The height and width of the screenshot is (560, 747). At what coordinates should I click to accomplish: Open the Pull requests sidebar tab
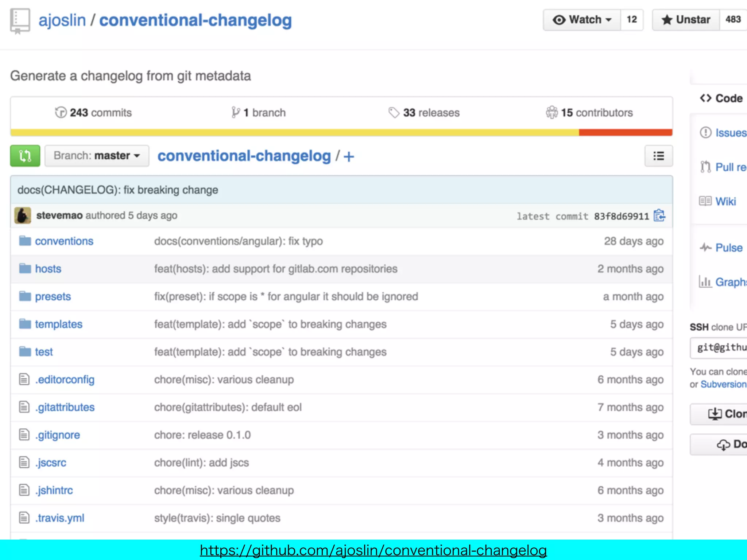(x=723, y=167)
